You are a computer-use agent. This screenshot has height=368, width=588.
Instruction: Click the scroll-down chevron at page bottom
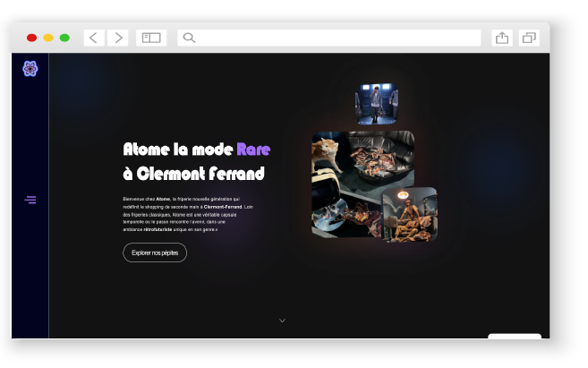(283, 320)
